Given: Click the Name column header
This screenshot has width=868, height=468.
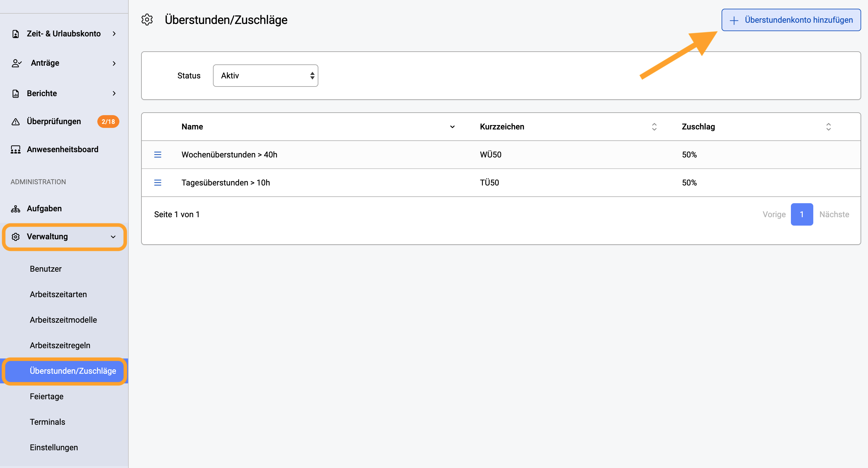Looking at the screenshot, I should tap(192, 127).
